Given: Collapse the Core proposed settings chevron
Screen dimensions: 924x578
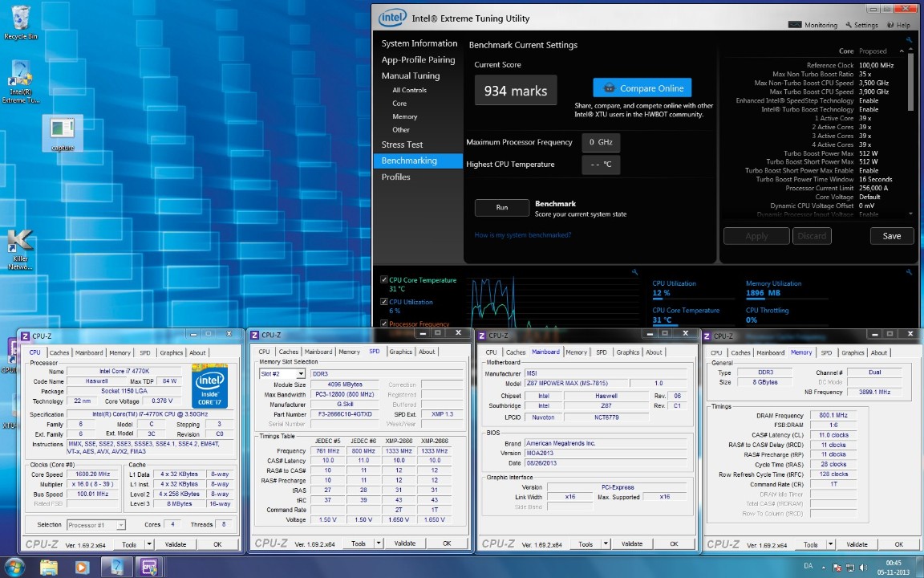Looking at the screenshot, I should point(901,51).
